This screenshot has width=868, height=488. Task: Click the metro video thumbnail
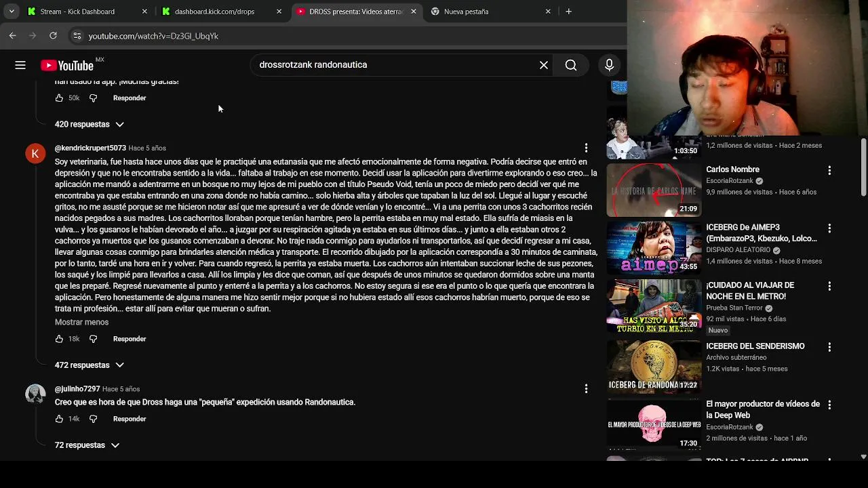pyautogui.click(x=654, y=306)
